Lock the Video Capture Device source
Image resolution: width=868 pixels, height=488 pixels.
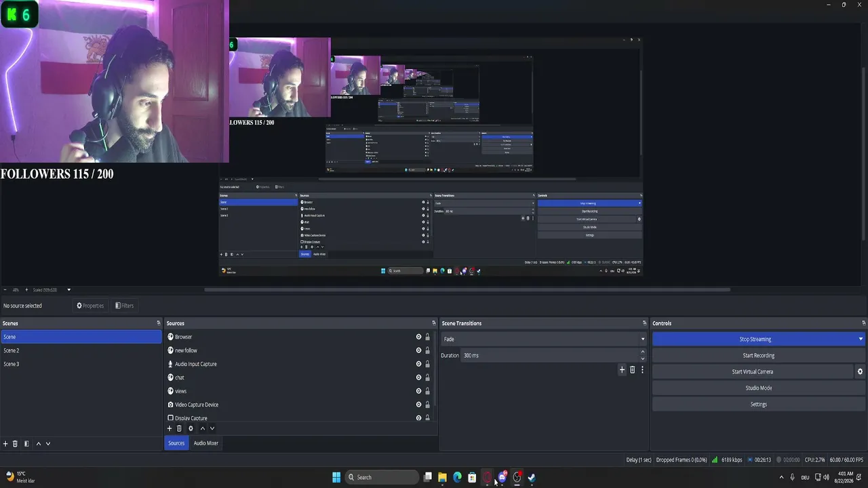[x=427, y=405]
